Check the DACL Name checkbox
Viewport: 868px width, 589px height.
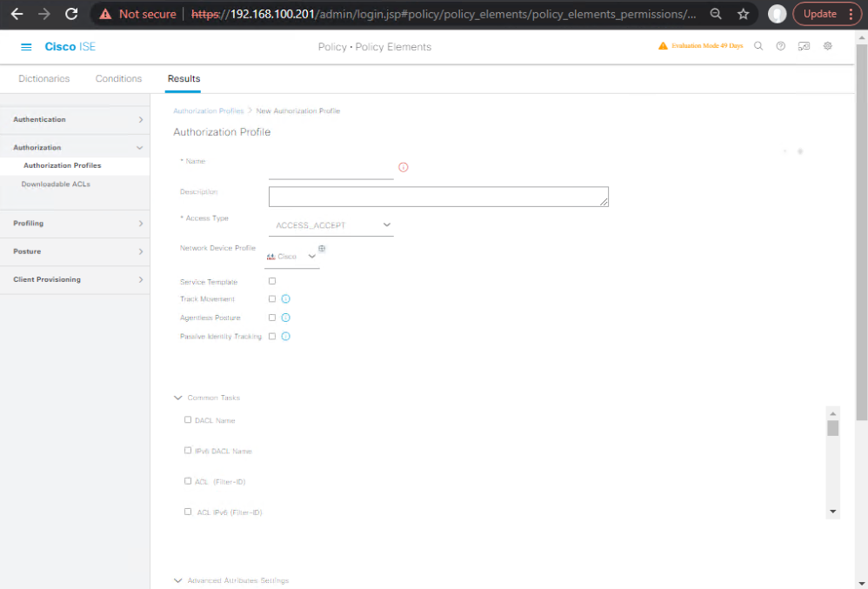coord(188,419)
